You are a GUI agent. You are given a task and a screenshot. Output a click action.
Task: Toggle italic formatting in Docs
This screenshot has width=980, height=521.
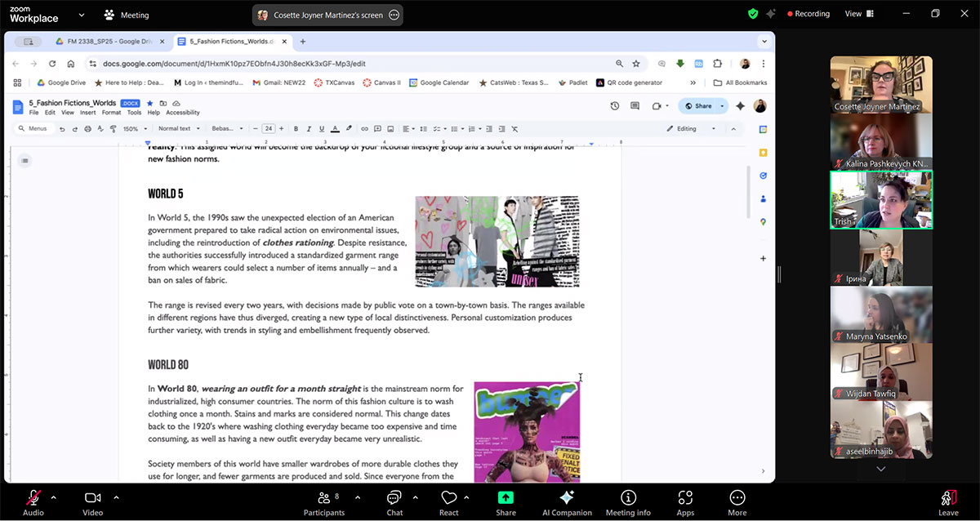point(309,129)
